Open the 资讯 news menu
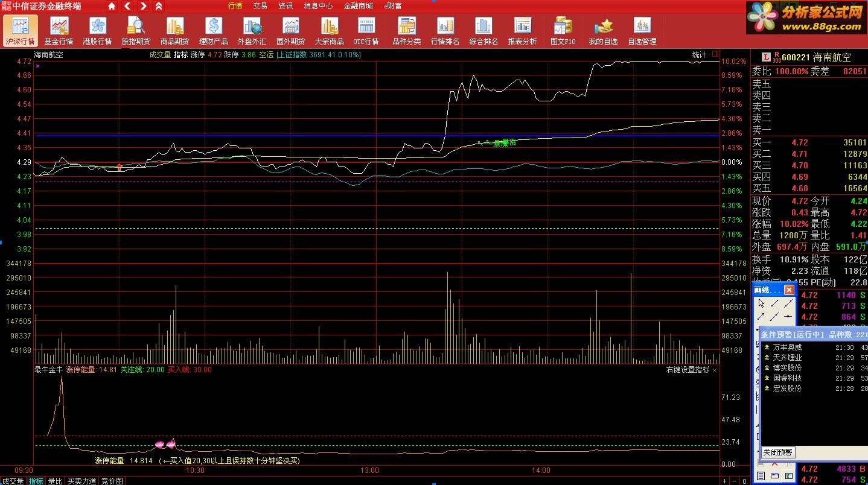Viewport: 868px width, 485px height. pyautogui.click(x=286, y=6)
